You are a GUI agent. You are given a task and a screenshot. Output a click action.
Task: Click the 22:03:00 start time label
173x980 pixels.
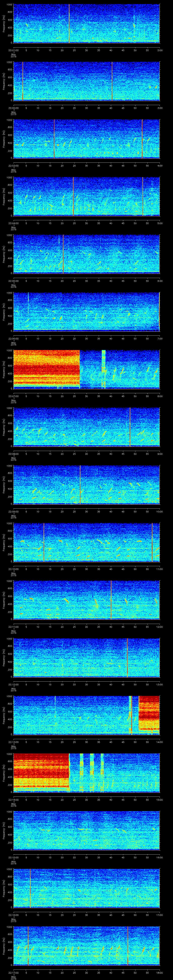click(x=13, y=166)
